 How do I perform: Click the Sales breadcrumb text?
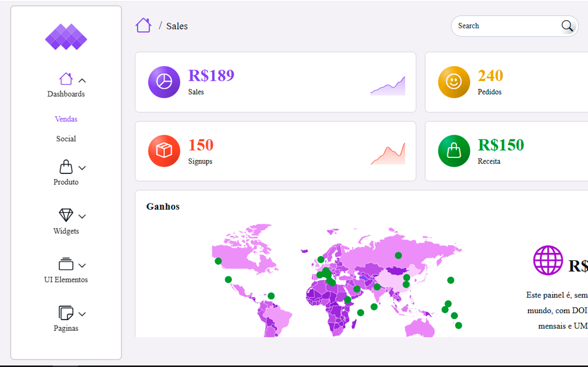click(177, 26)
